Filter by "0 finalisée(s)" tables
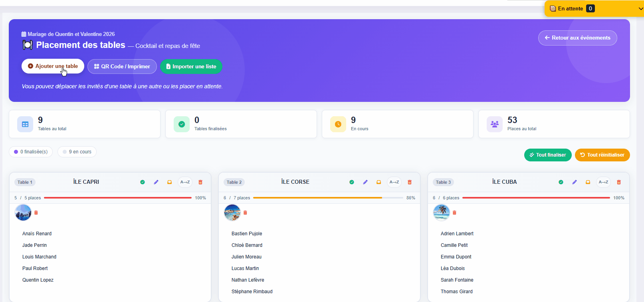 (x=31, y=152)
